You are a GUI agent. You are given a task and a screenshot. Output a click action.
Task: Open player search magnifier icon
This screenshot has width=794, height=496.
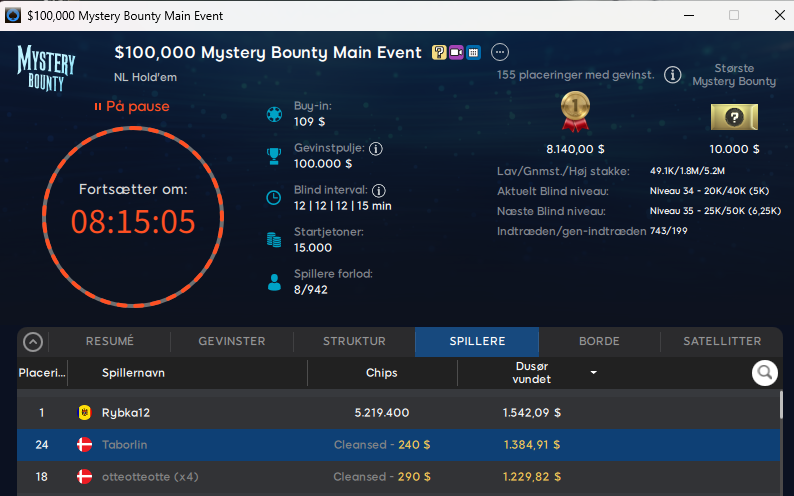765,373
